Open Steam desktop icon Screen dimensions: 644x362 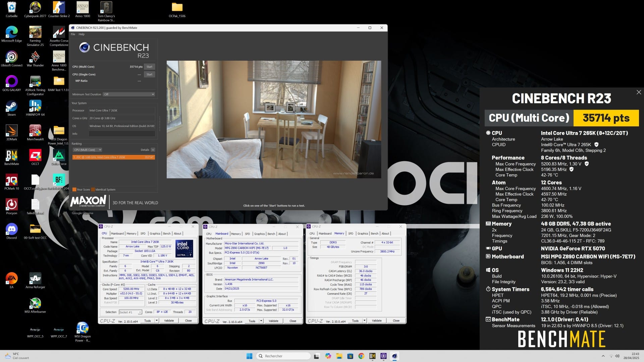[x=11, y=108]
